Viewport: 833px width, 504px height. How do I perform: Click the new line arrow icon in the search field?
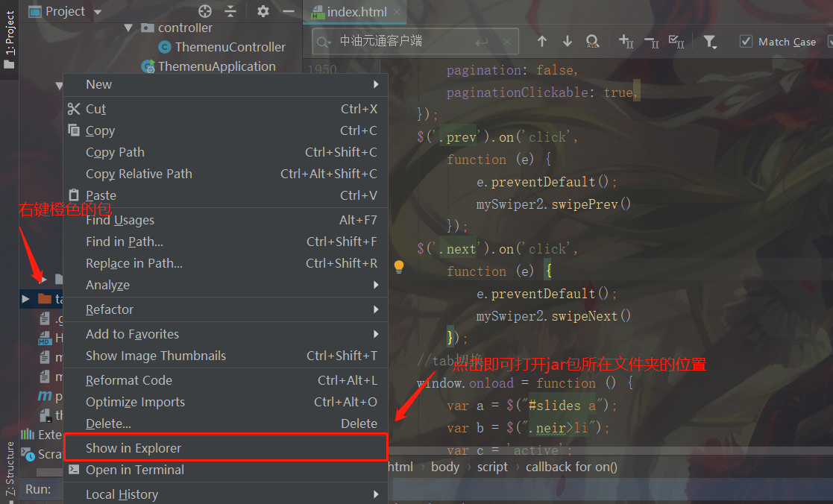(x=481, y=42)
